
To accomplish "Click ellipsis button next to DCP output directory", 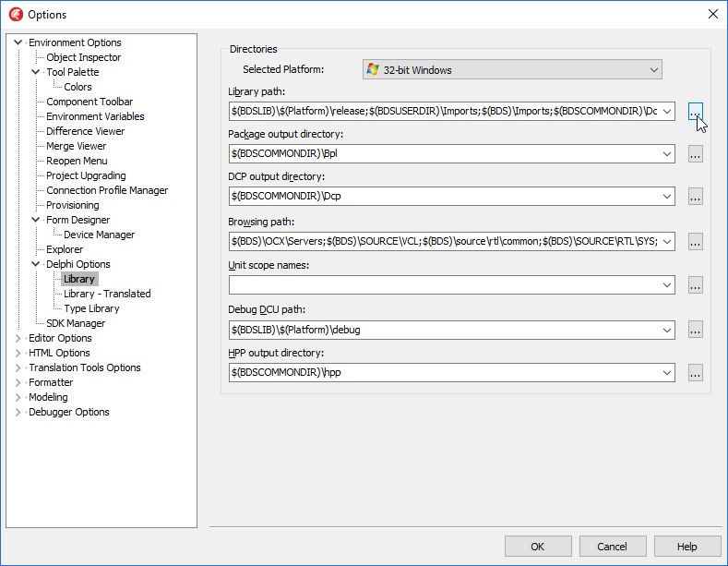I will [696, 197].
